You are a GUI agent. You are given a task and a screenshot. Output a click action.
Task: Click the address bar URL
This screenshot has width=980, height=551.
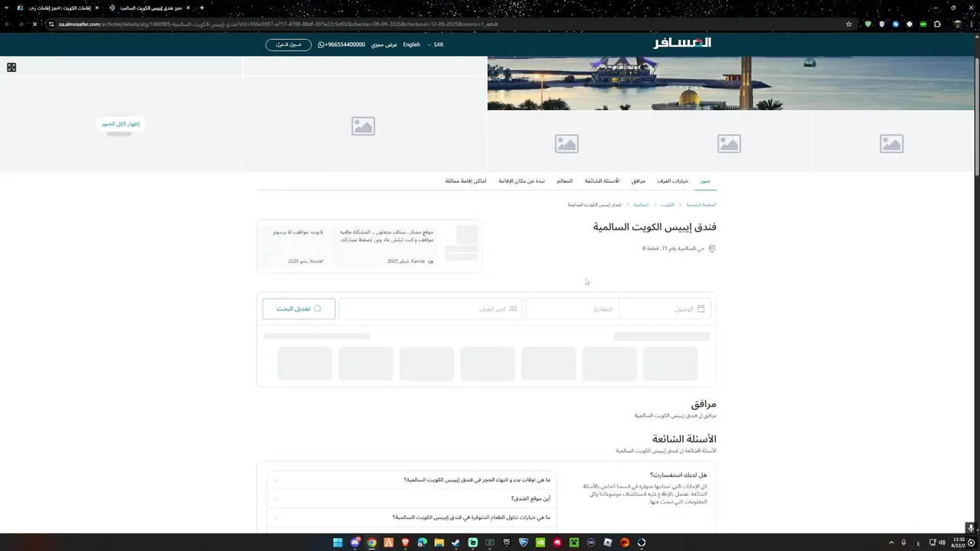click(279, 24)
